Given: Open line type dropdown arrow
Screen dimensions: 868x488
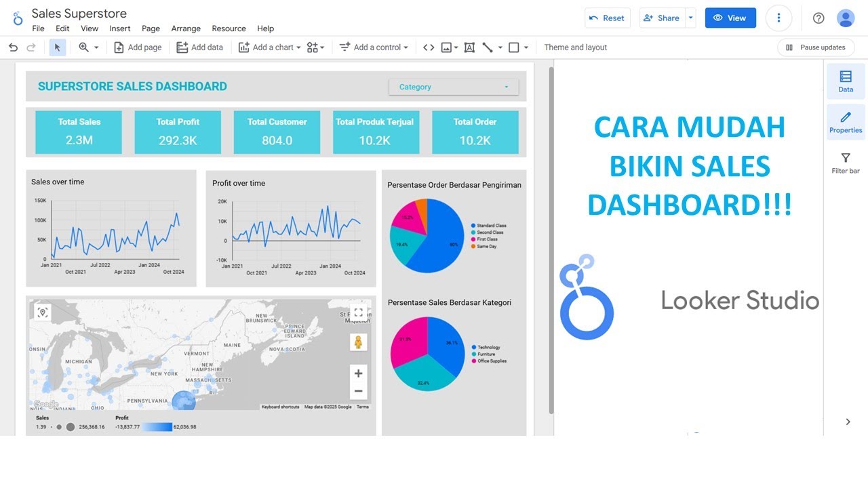Looking at the screenshot, I should (500, 47).
